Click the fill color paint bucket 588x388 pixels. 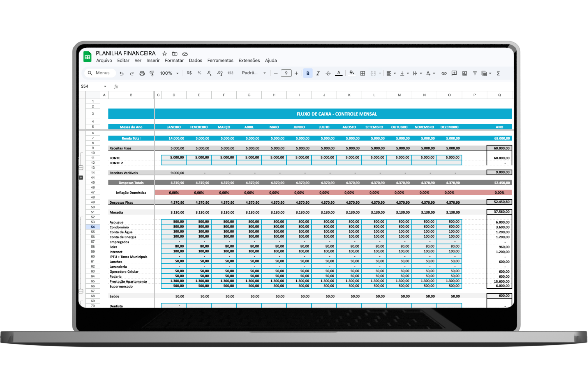coord(352,73)
